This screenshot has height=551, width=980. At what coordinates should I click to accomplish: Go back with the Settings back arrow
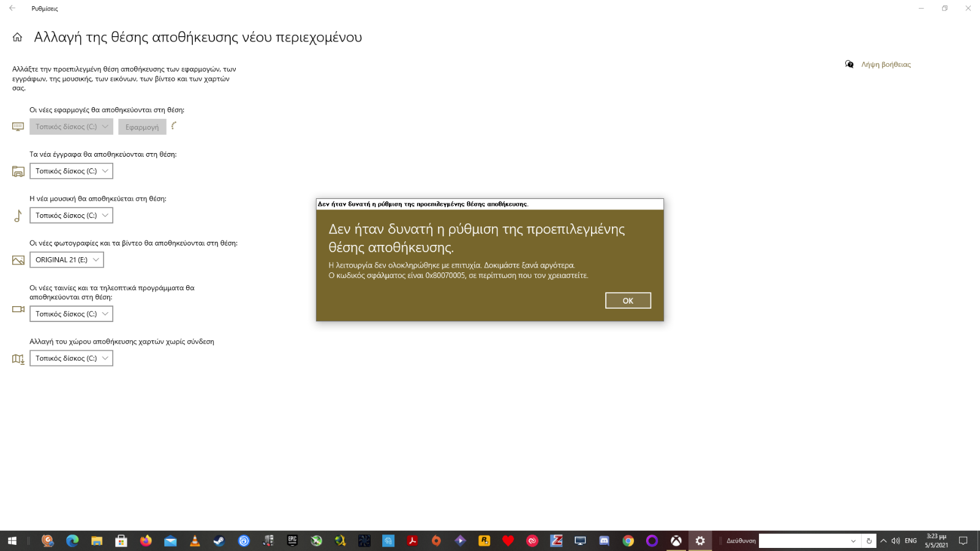coord(12,9)
